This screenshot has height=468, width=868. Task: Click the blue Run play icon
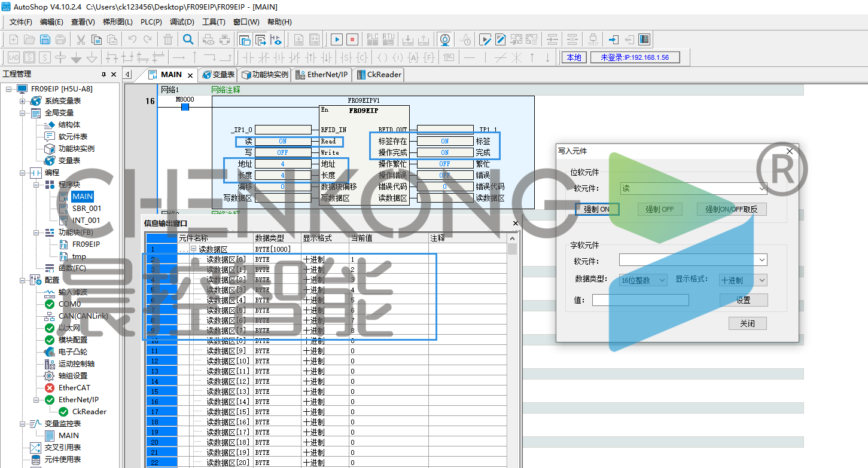coord(337,40)
